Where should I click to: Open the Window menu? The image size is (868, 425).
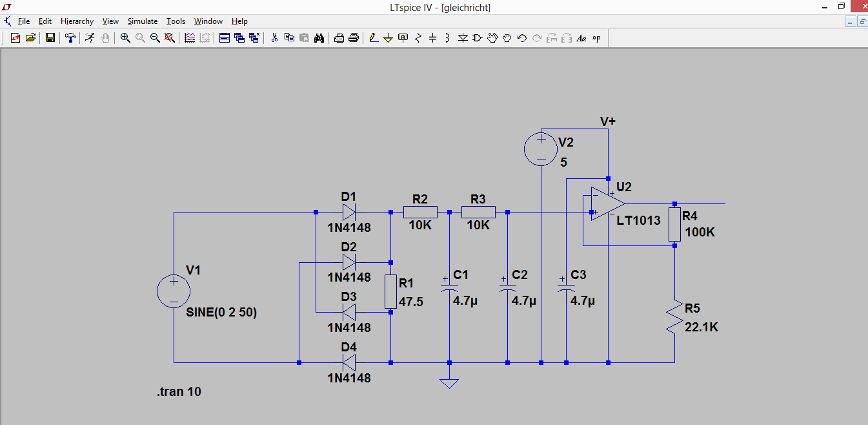pos(208,21)
